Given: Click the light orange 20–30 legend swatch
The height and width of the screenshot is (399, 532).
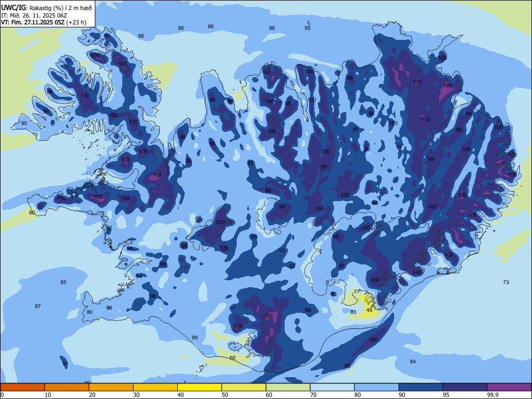Looking at the screenshot, I should (x=111, y=387).
